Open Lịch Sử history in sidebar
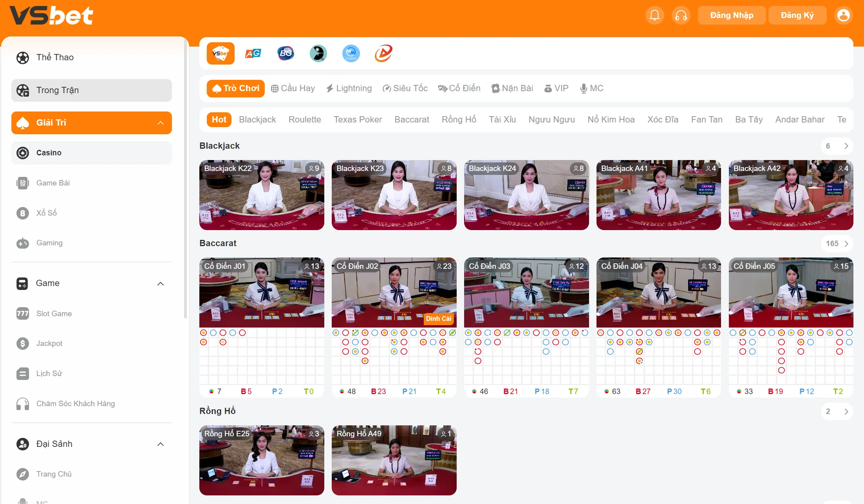 (x=92, y=374)
